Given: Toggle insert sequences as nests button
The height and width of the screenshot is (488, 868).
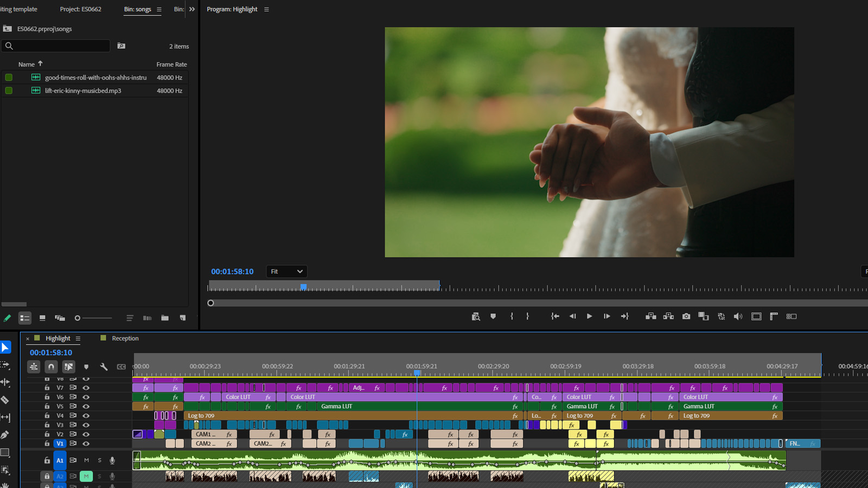Looking at the screenshot, I should coord(34,367).
